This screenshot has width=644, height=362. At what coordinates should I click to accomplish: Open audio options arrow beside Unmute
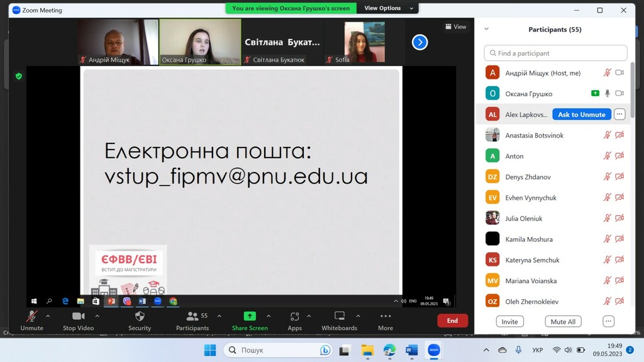point(48,316)
